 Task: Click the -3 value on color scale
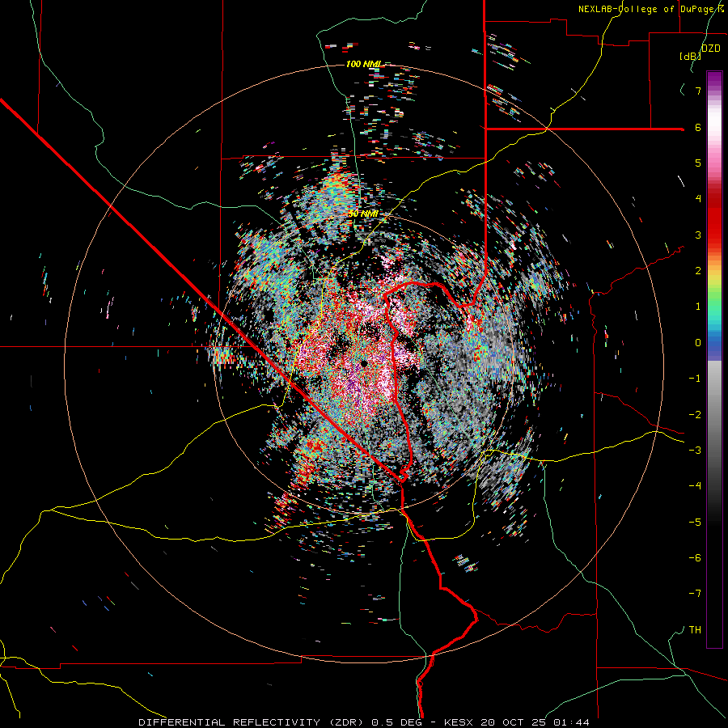695,450
